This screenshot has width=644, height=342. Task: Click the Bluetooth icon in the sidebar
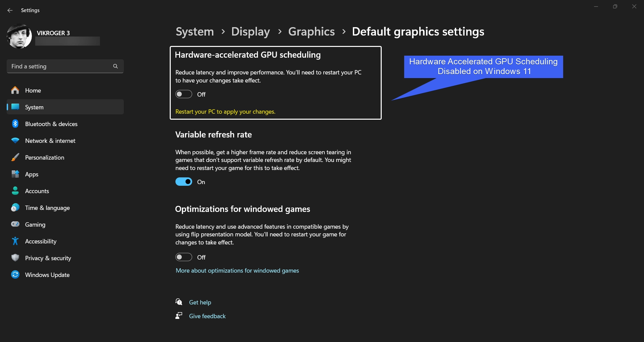[x=15, y=124]
